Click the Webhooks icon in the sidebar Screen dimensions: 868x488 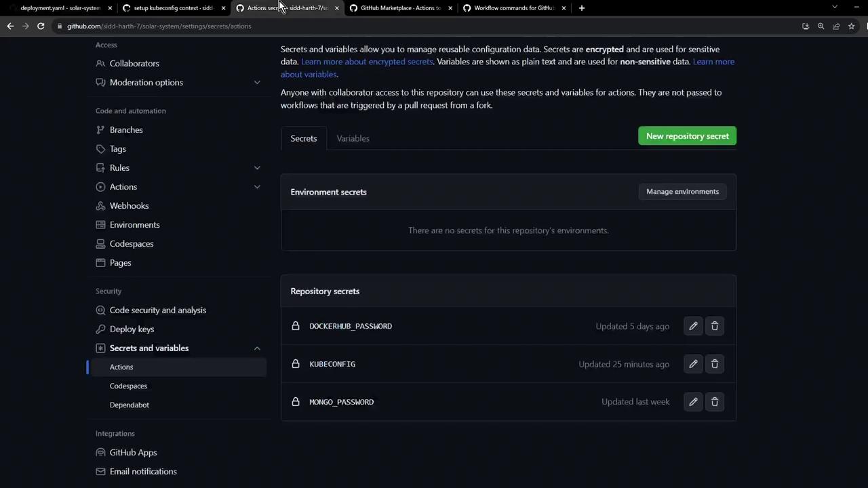pos(100,206)
